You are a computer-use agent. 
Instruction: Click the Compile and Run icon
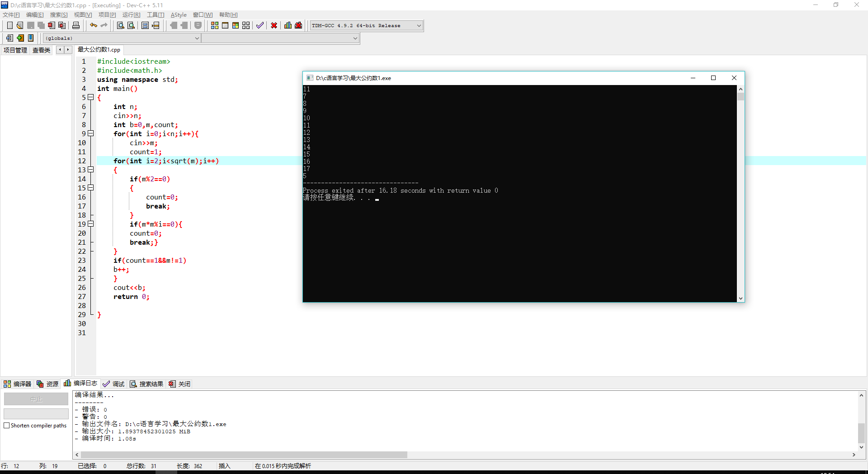point(236,25)
